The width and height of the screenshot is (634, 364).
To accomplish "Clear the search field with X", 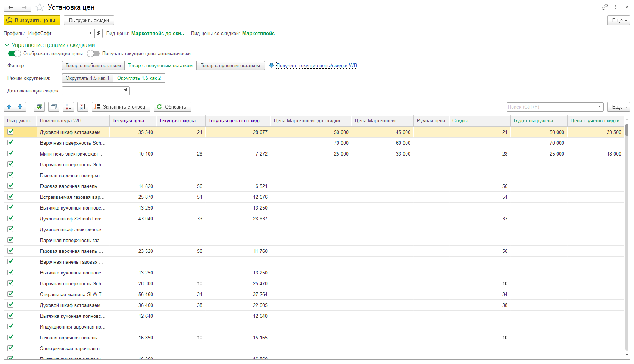I will tap(599, 107).
